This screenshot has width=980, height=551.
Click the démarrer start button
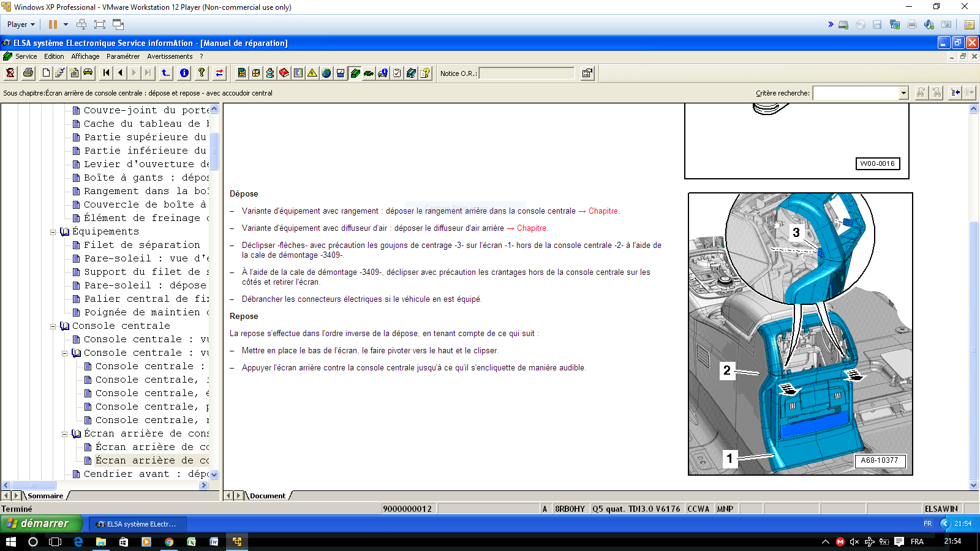[40, 523]
